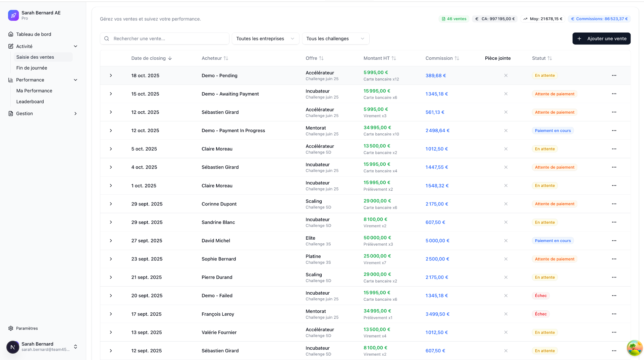The height and width of the screenshot is (360, 644).
Task: Click the Statut column sort icon
Action: (x=549, y=58)
